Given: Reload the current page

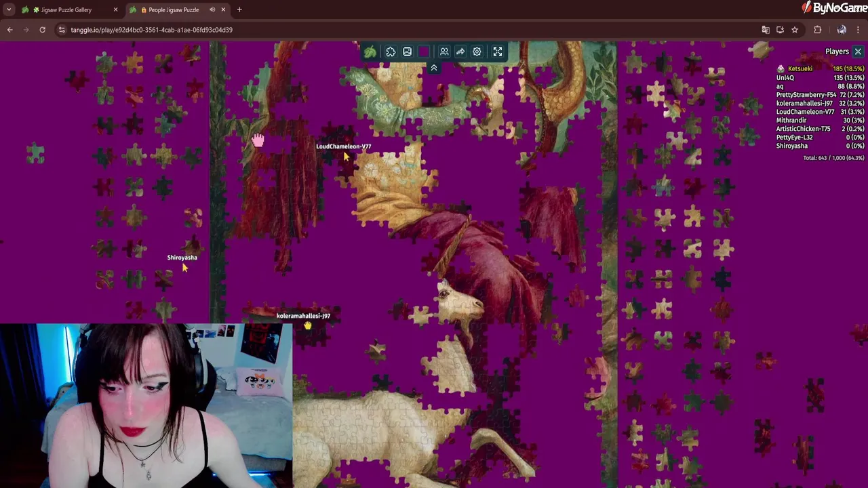Looking at the screenshot, I should pos(42,30).
